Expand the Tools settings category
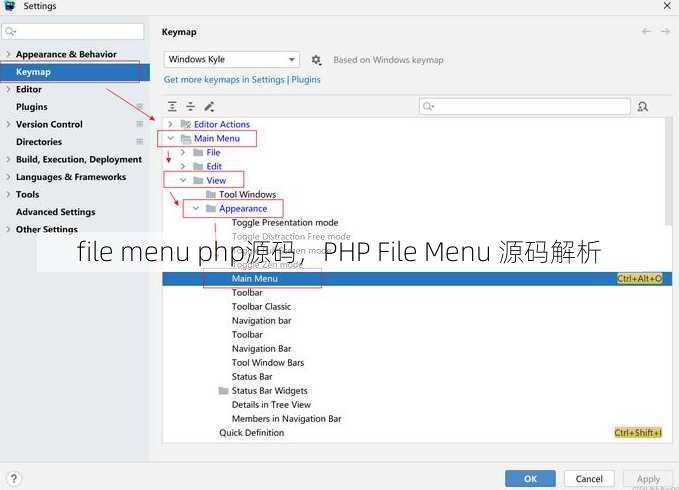This screenshot has height=490, width=679. pos(8,194)
